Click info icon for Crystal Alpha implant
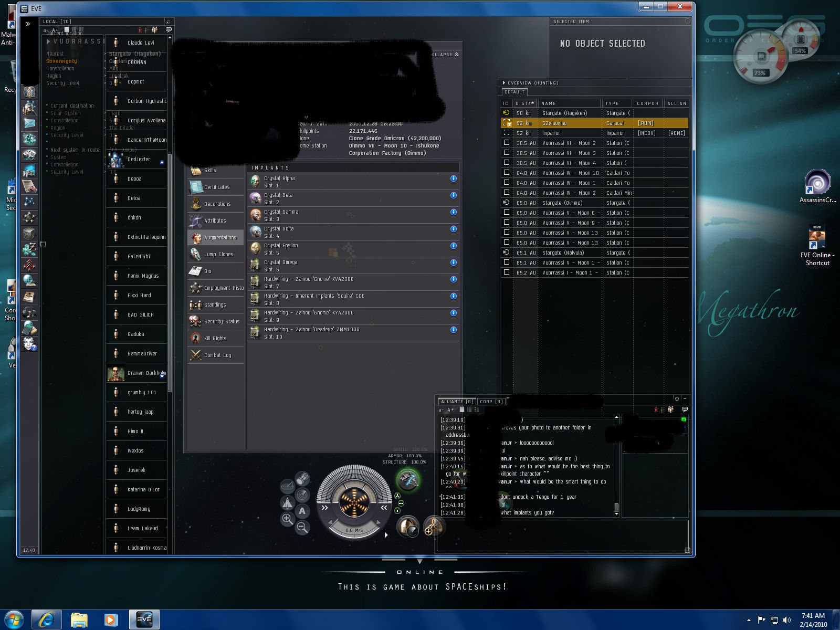 [454, 178]
